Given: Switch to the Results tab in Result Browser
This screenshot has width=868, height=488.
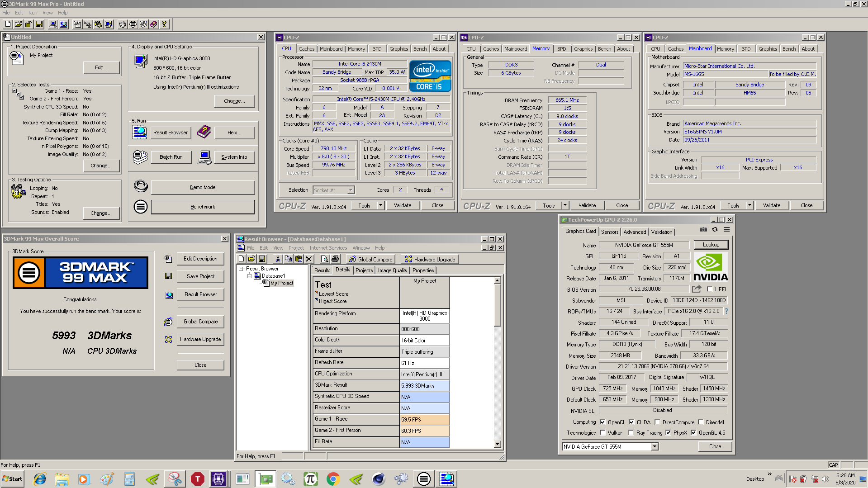Looking at the screenshot, I should click(322, 270).
